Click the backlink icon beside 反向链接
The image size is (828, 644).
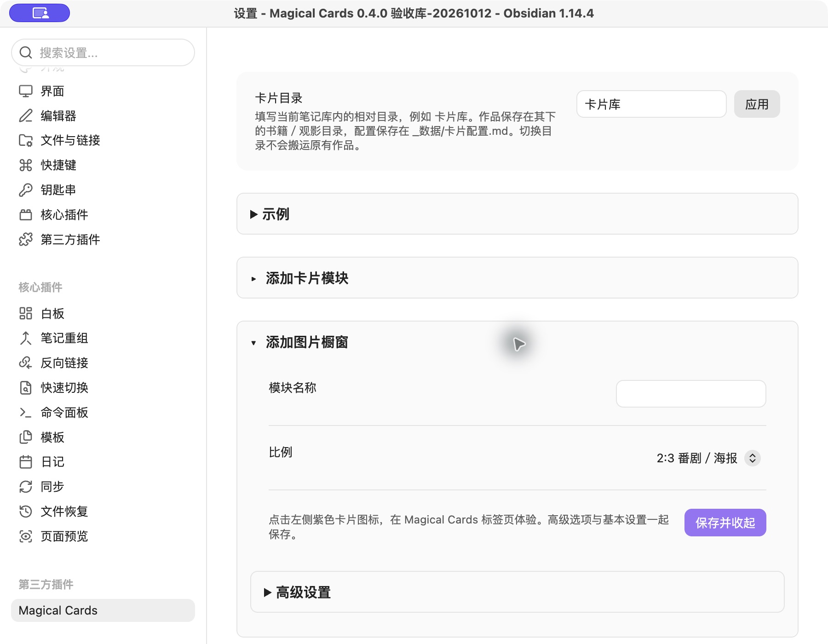coord(26,363)
